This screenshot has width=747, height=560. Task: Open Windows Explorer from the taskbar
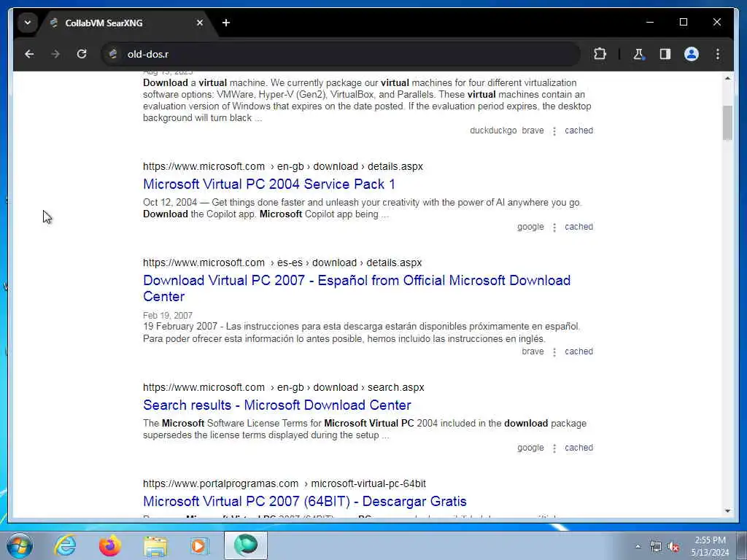click(155, 545)
